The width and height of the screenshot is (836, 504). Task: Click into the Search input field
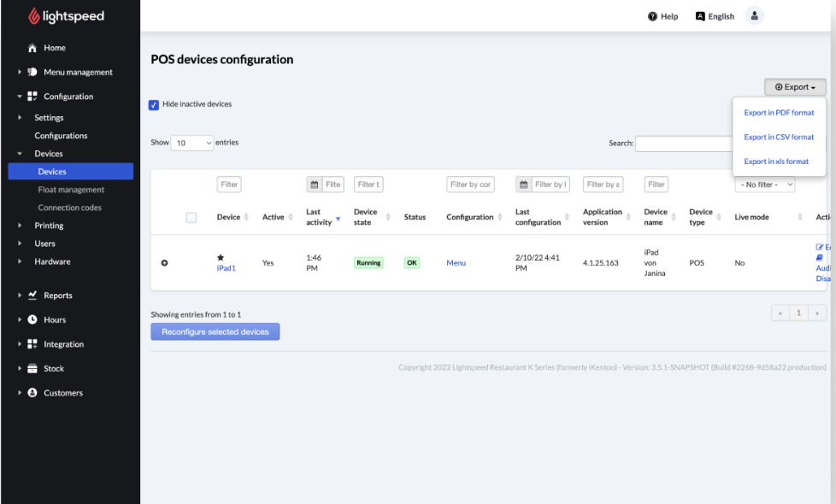tap(682, 144)
